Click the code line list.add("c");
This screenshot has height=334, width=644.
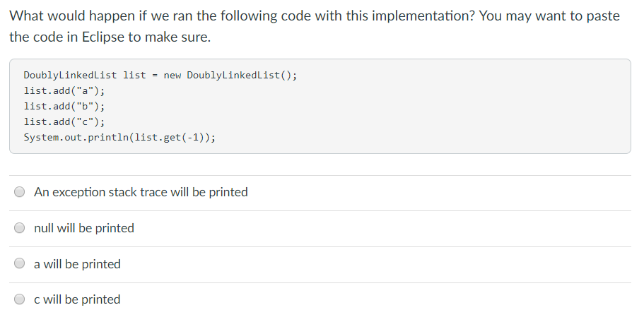[64, 121]
